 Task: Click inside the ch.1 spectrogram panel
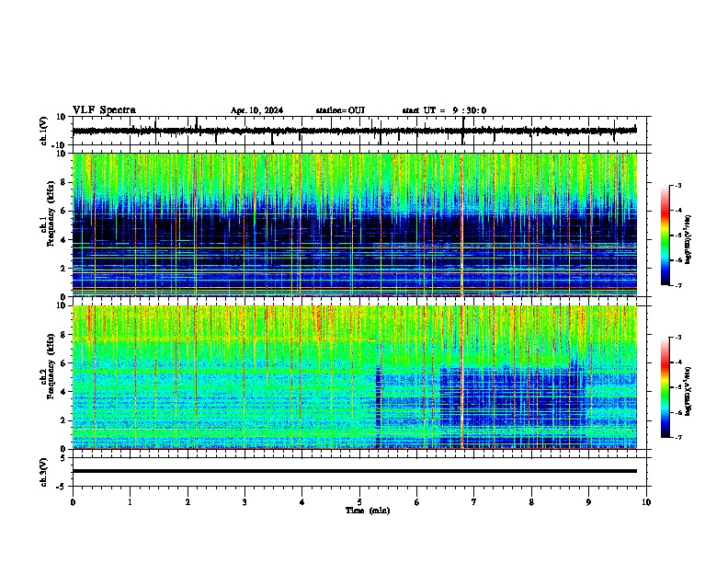click(355, 224)
